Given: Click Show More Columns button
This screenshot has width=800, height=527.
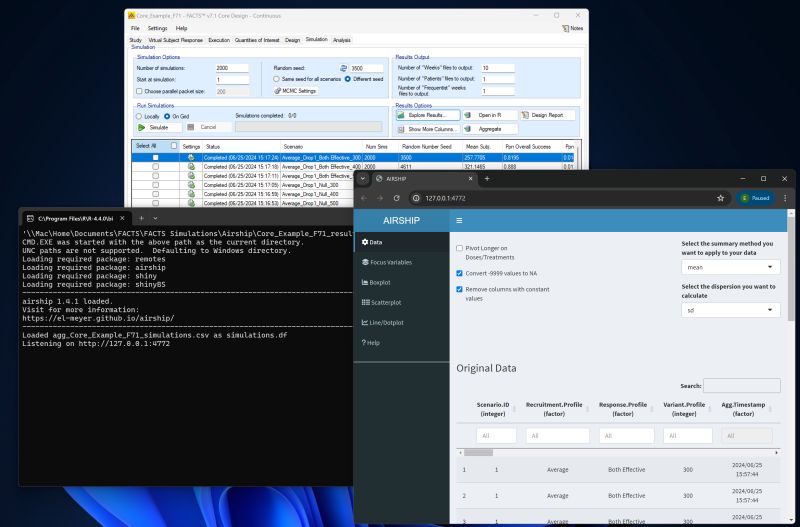Looking at the screenshot, I should pyautogui.click(x=428, y=129).
